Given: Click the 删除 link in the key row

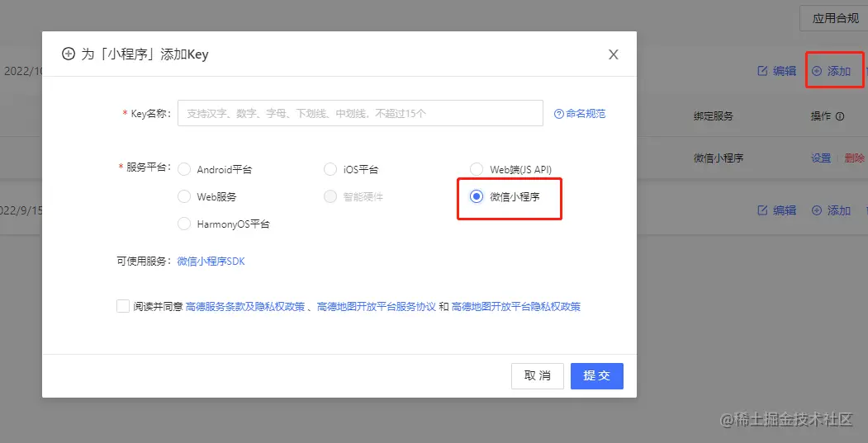Looking at the screenshot, I should (855, 158).
